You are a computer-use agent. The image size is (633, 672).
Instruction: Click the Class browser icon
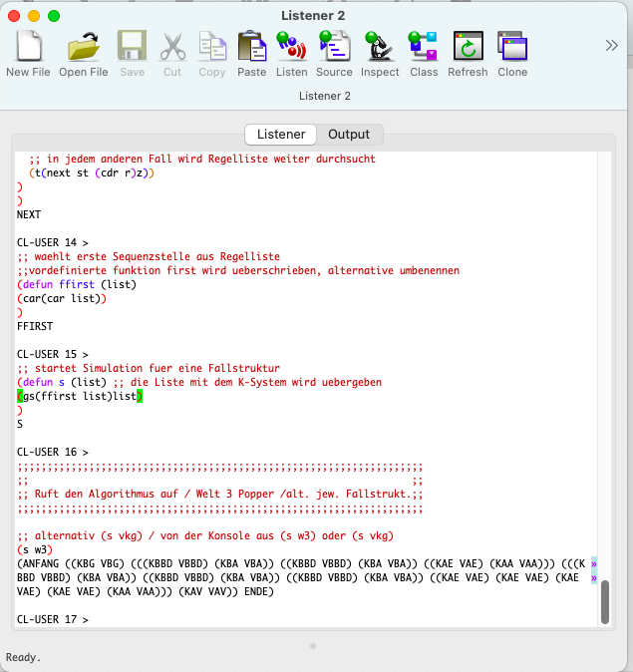pyautogui.click(x=424, y=47)
